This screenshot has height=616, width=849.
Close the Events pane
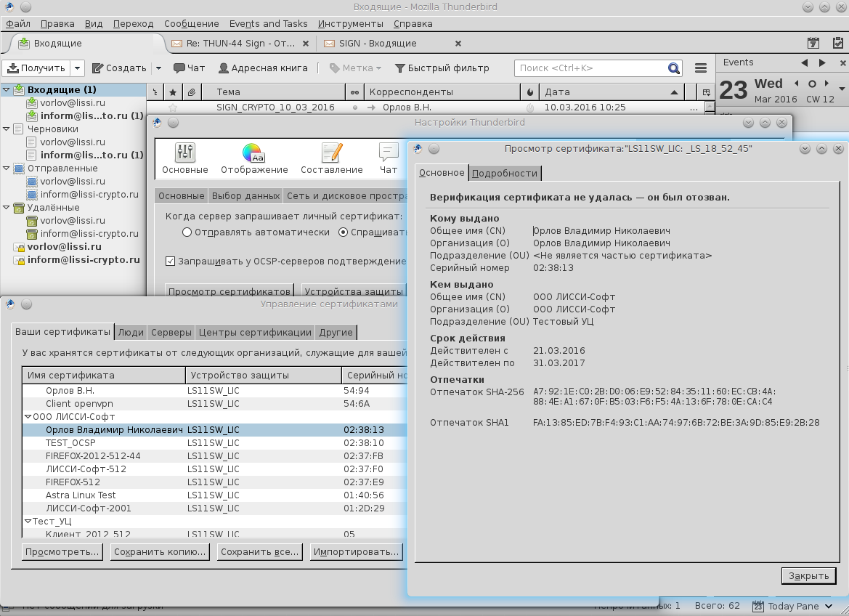pyautogui.click(x=842, y=63)
